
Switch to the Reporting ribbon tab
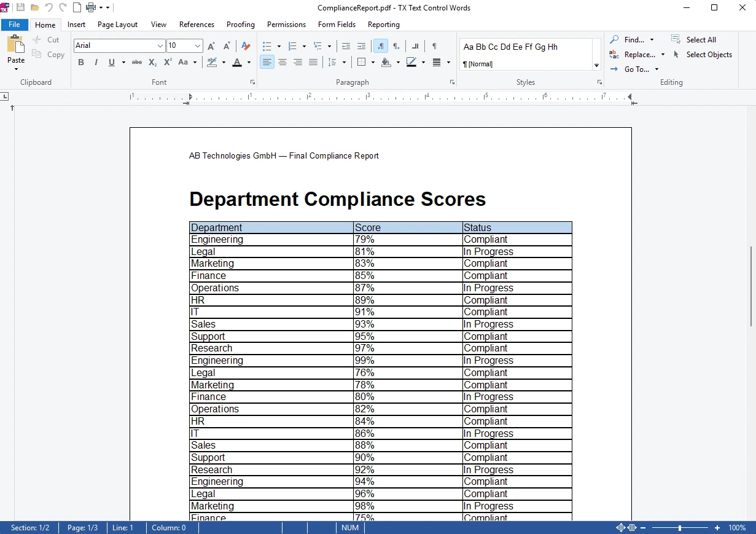pyautogui.click(x=383, y=25)
